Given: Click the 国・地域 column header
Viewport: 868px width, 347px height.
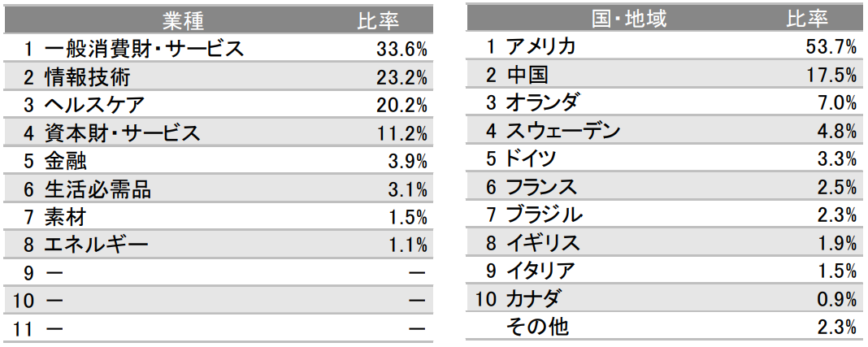Looking at the screenshot, I should coord(629,19).
